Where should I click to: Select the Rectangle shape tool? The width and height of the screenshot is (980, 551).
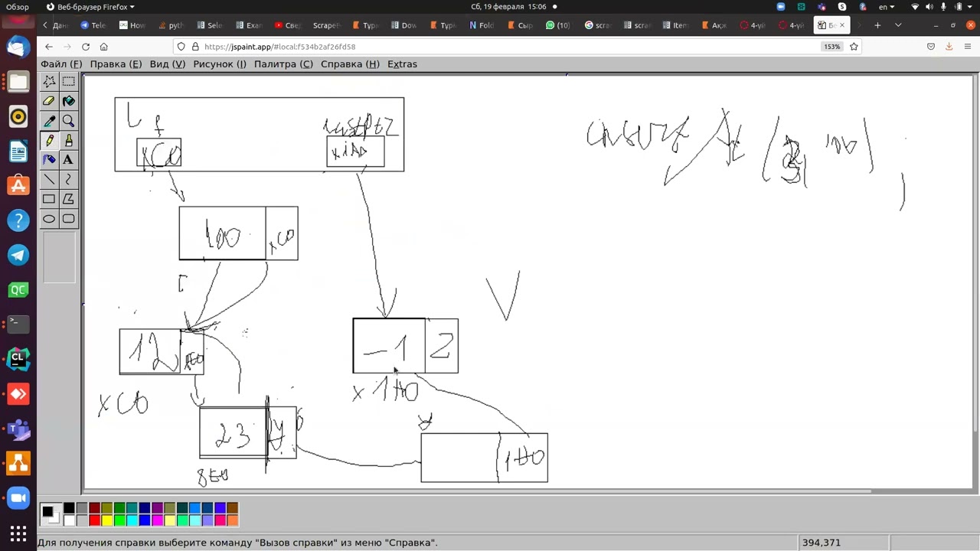coord(49,199)
